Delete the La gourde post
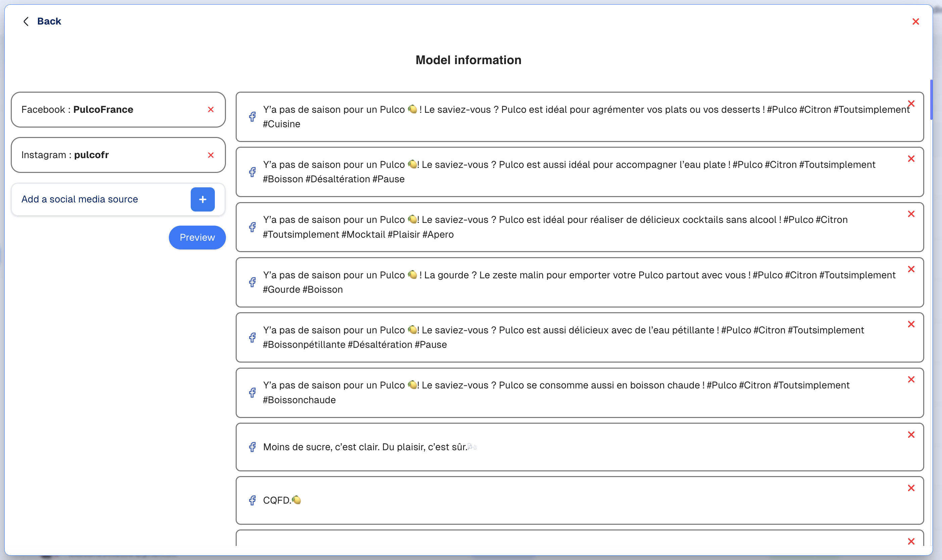This screenshot has height=560, width=942. (911, 269)
